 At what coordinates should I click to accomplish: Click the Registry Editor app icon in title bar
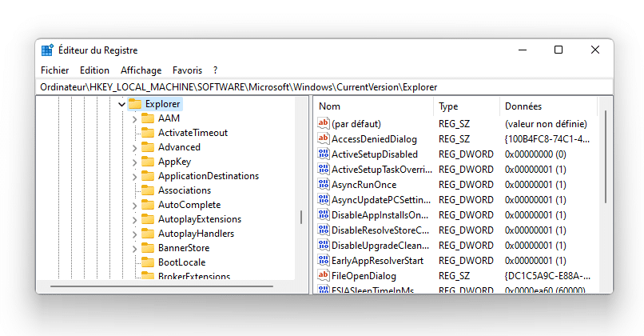click(47, 50)
